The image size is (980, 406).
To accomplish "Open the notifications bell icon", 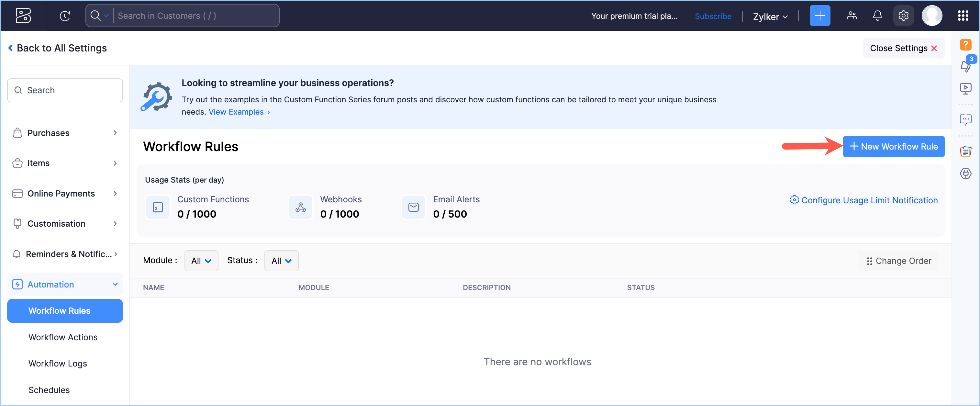I will [x=877, y=16].
